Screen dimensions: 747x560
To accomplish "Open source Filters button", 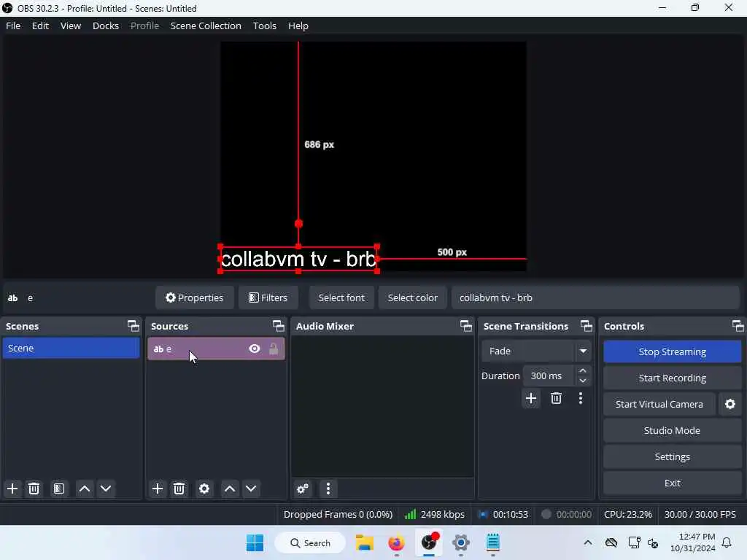I will tap(268, 298).
